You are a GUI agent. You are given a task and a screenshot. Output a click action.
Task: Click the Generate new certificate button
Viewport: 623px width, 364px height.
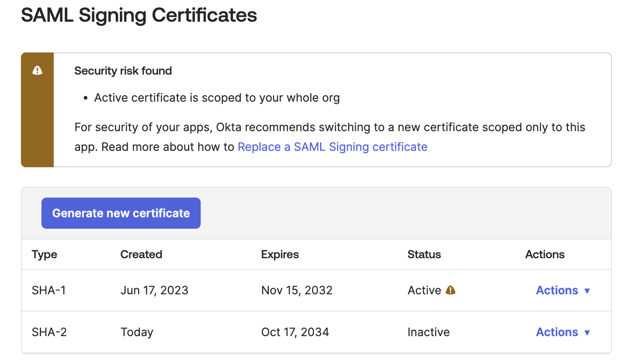pos(121,213)
